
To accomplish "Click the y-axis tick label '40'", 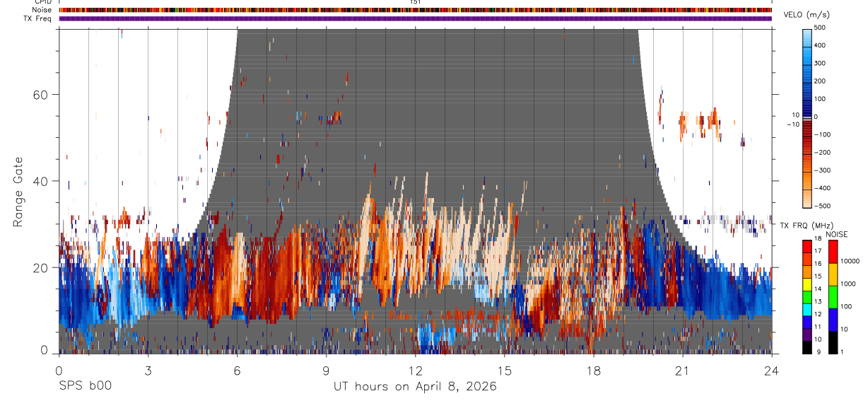I will [40, 181].
